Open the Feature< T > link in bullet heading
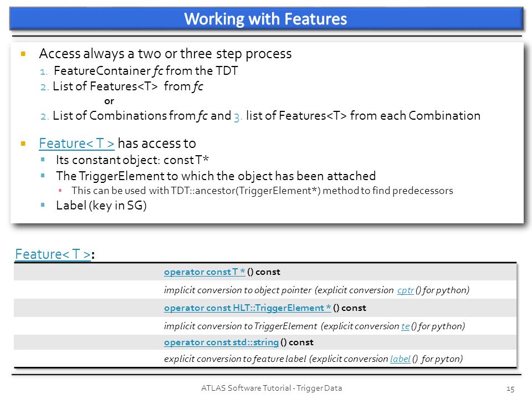Image resolution: width=532 pixels, height=399 pixels. point(76,143)
